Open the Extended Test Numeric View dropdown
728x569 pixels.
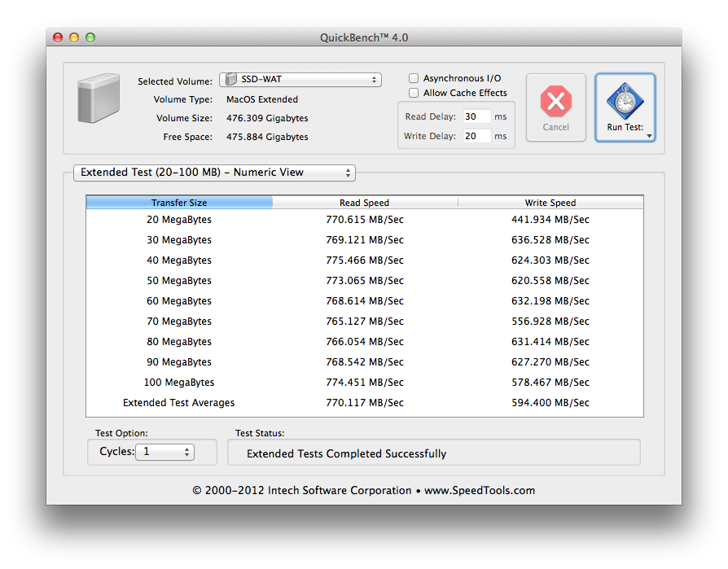pos(214,173)
